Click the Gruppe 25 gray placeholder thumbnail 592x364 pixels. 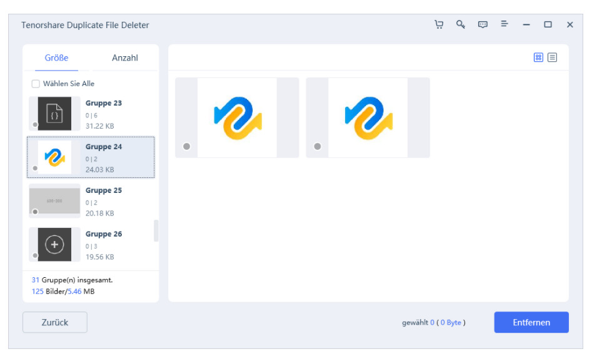click(x=54, y=200)
